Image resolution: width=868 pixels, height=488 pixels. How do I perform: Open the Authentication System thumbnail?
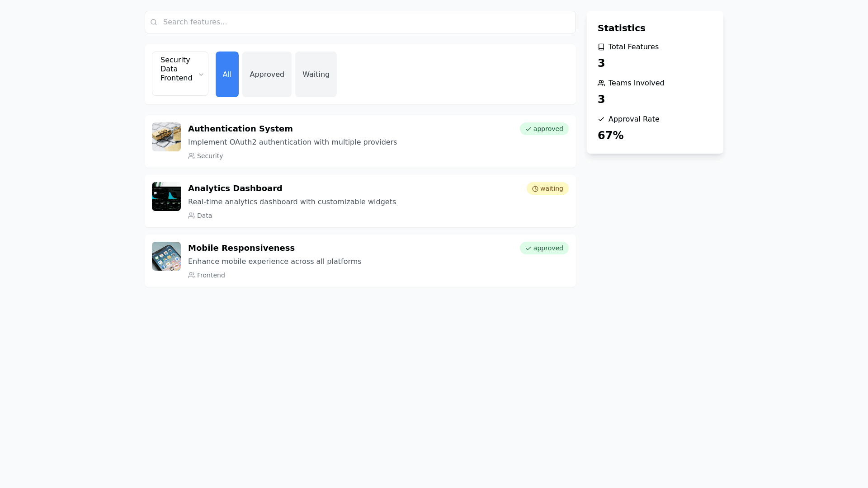tap(166, 137)
